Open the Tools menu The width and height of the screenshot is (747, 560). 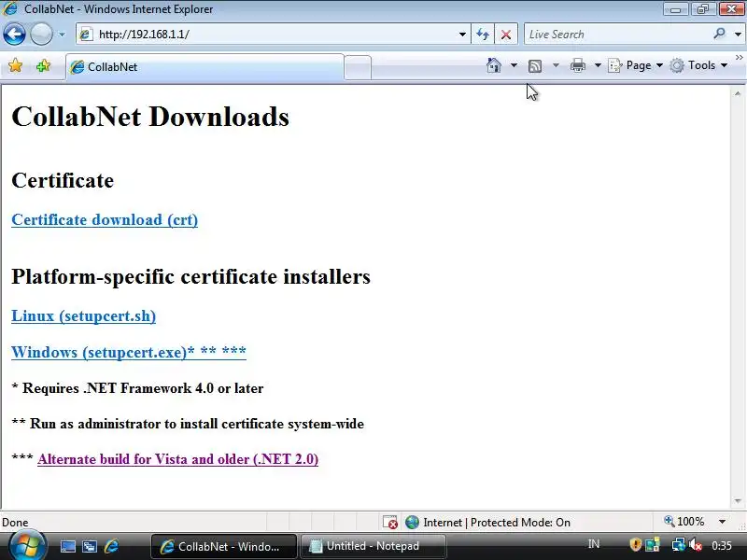tap(698, 65)
